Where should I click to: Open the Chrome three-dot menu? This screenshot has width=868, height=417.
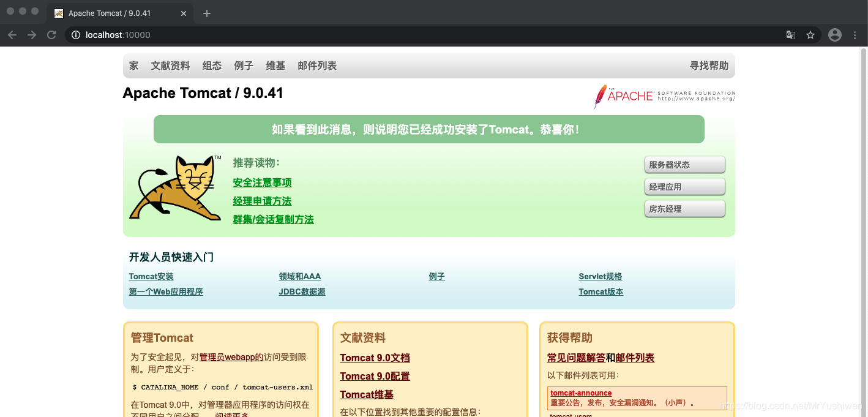855,35
